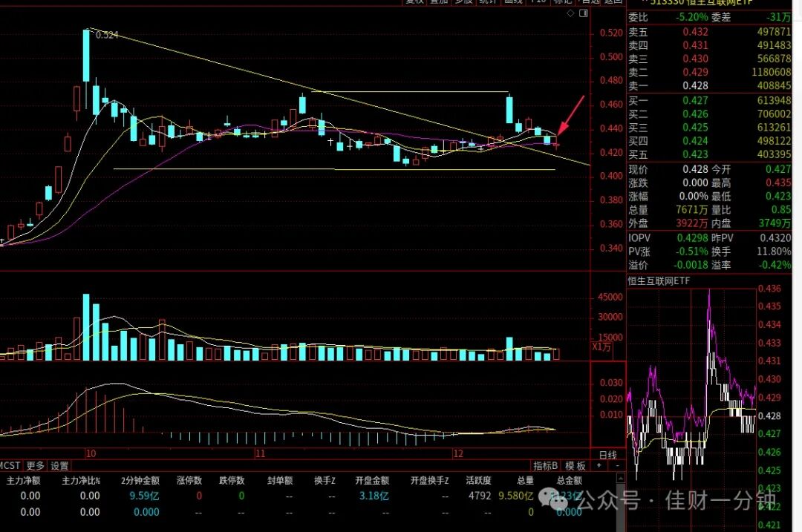Open the 模板 template tab

tap(576, 465)
